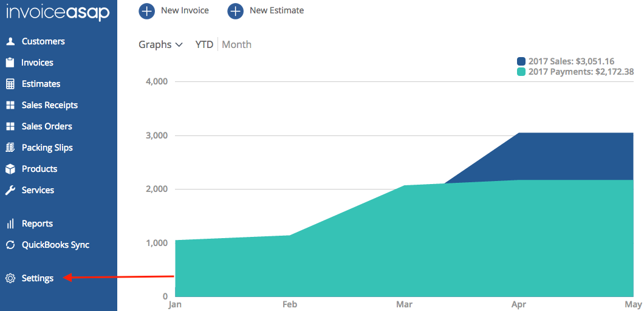
Task: Switch graph view to YTD
Action: coord(204,44)
